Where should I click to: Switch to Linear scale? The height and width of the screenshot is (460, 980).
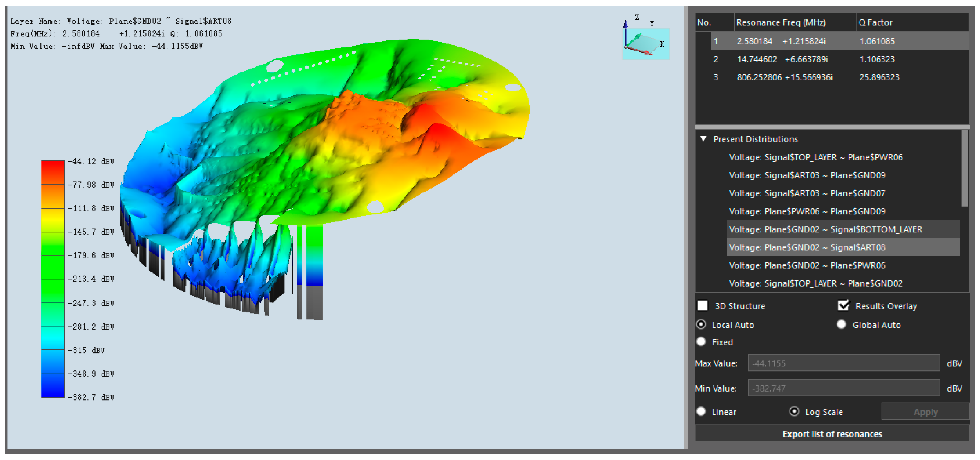tap(701, 411)
